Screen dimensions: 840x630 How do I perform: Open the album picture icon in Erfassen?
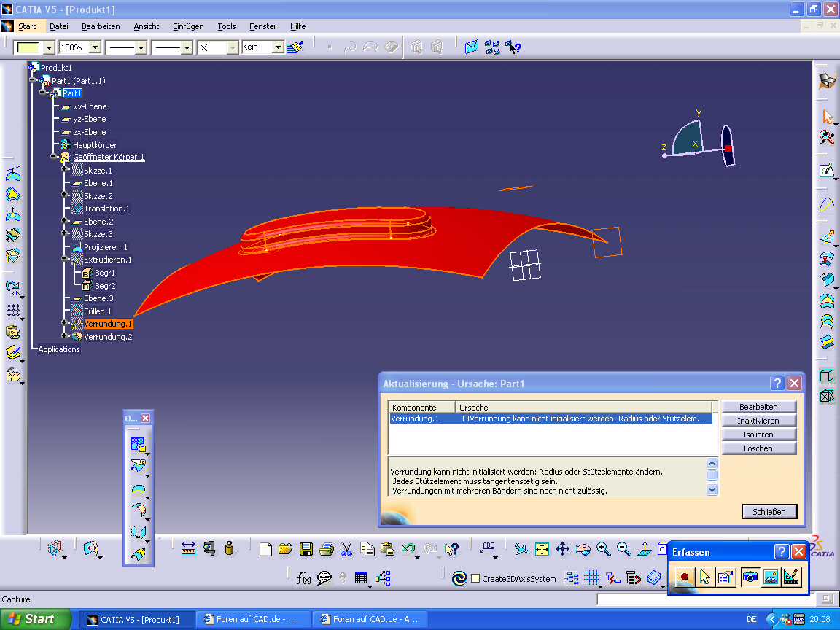point(770,577)
